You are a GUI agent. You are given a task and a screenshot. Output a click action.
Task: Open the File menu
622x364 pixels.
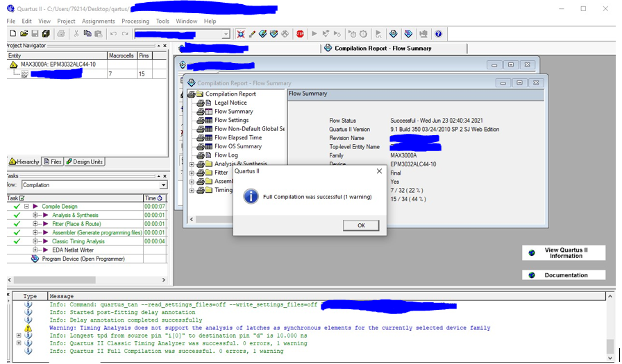pyautogui.click(x=10, y=21)
